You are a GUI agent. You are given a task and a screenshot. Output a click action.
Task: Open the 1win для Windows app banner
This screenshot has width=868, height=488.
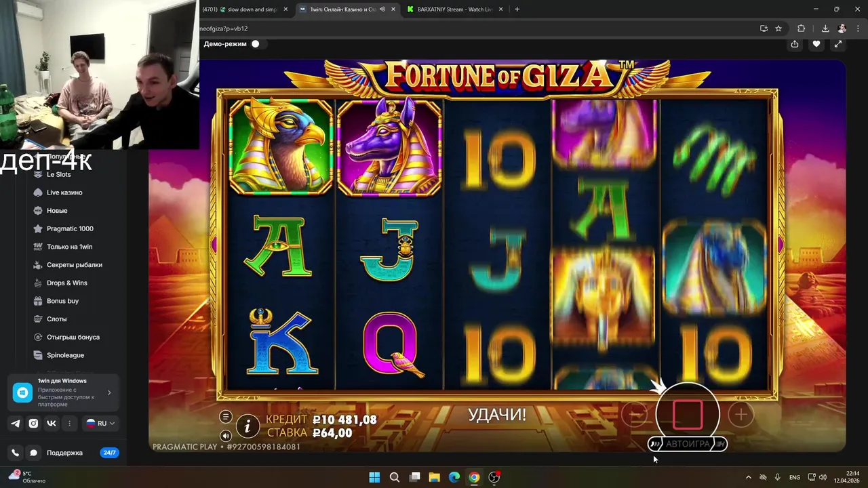pyautogui.click(x=63, y=392)
